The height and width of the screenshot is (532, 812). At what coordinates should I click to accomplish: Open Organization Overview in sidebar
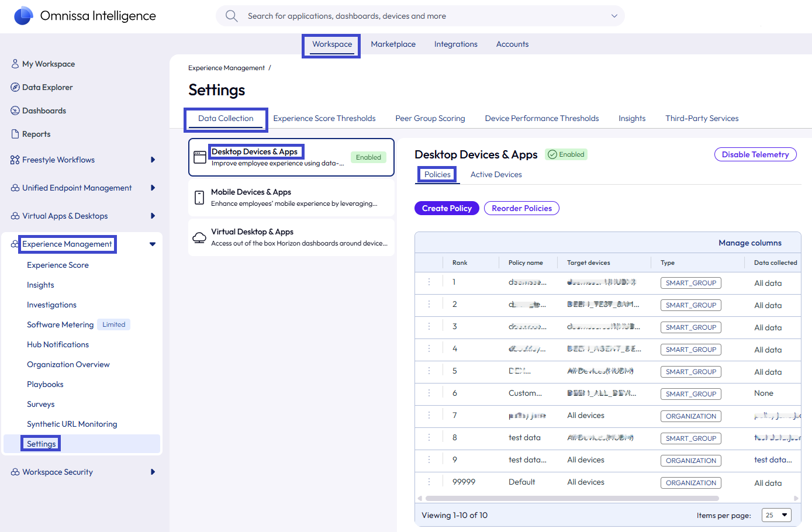(x=68, y=364)
